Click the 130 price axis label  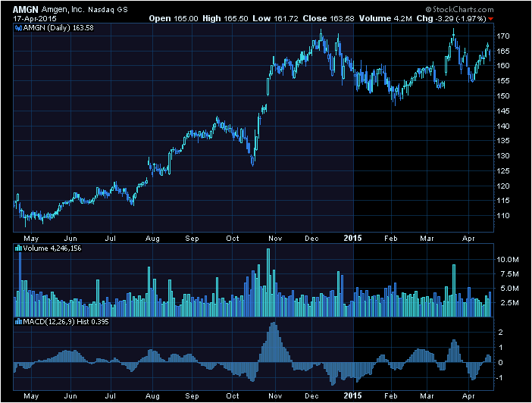pyautogui.click(x=503, y=156)
